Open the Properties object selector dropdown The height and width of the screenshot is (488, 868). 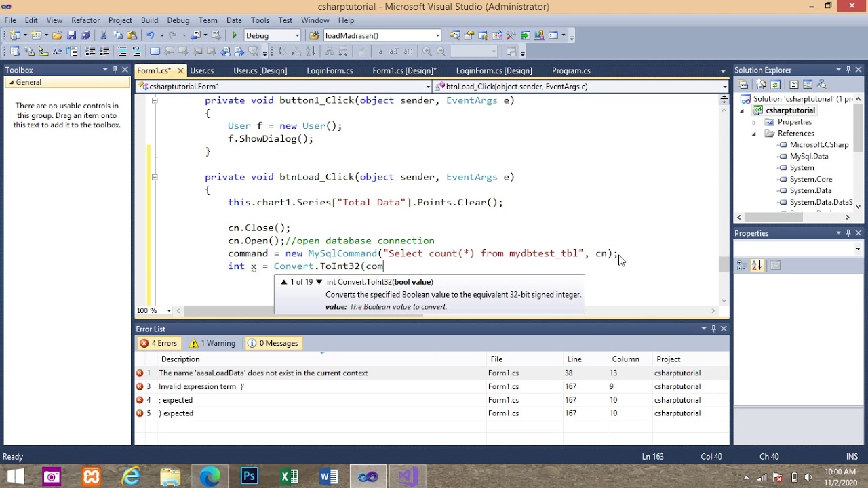tap(858, 249)
